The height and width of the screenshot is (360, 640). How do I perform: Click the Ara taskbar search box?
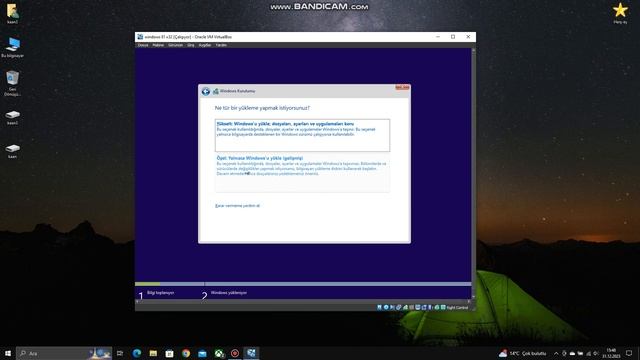(x=64, y=353)
